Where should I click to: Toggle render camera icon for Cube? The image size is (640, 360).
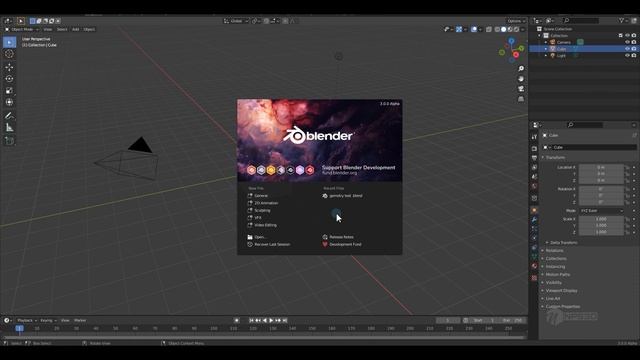pos(634,49)
